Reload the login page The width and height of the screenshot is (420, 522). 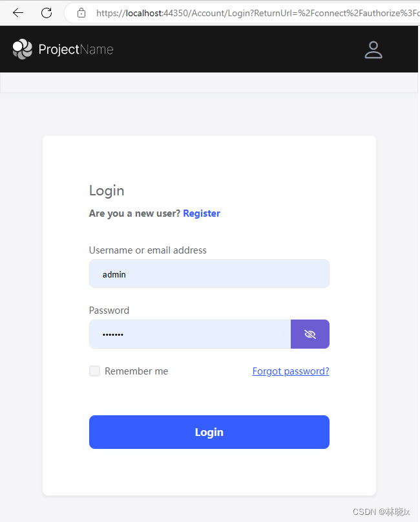point(45,12)
